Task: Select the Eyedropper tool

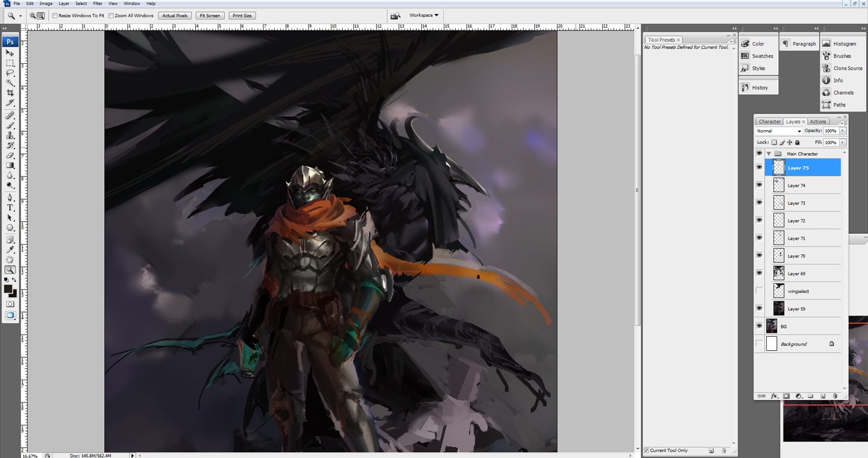Action: pyautogui.click(x=10, y=249)
